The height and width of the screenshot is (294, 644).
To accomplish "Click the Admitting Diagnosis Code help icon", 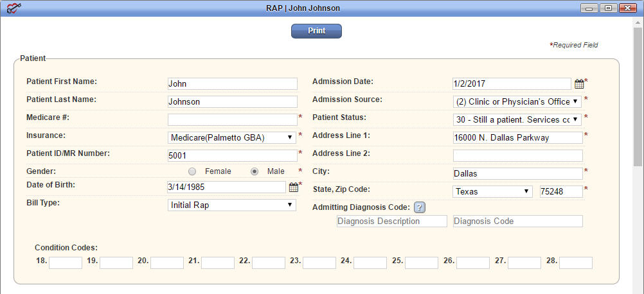I will click(419, 208).
